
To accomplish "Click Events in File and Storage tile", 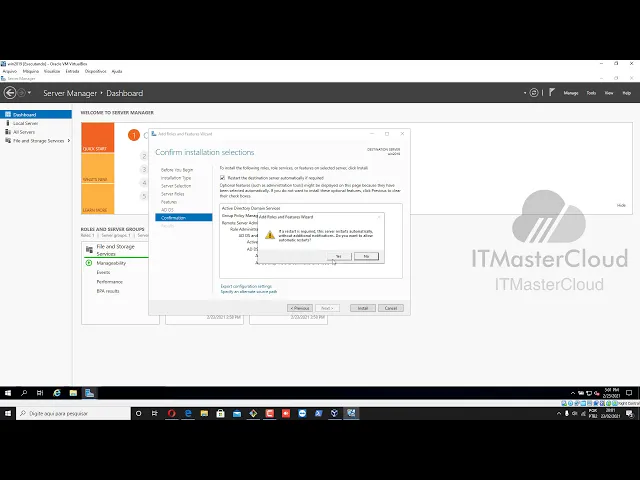I will click(x=103, y=272).
